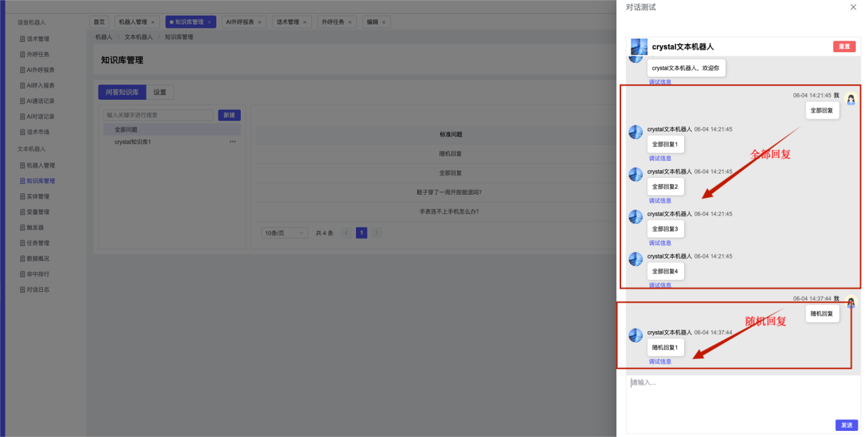Viewport: 868px width, 437px height.
Task: Click robot avatar next to 随机回复1
Action: pos(635,335)
